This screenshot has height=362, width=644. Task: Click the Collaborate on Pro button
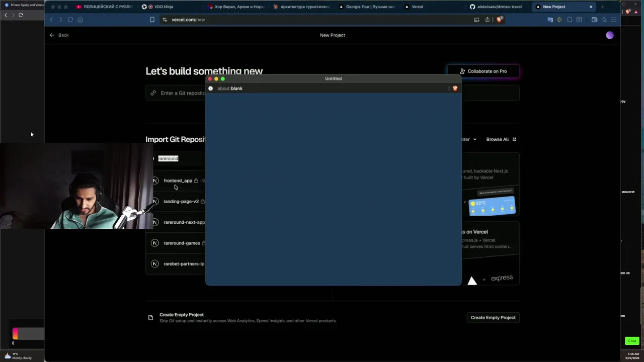pos(483,71)
